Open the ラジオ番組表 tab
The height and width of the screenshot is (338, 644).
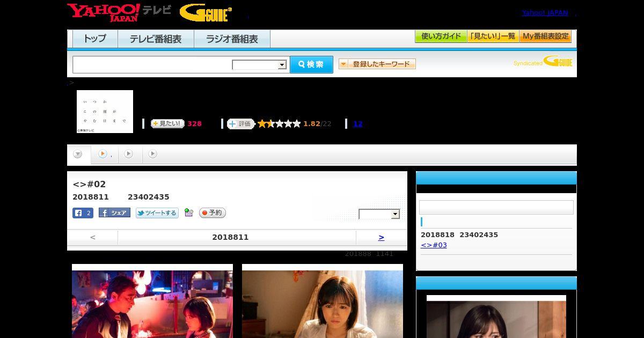click(232, 39)
